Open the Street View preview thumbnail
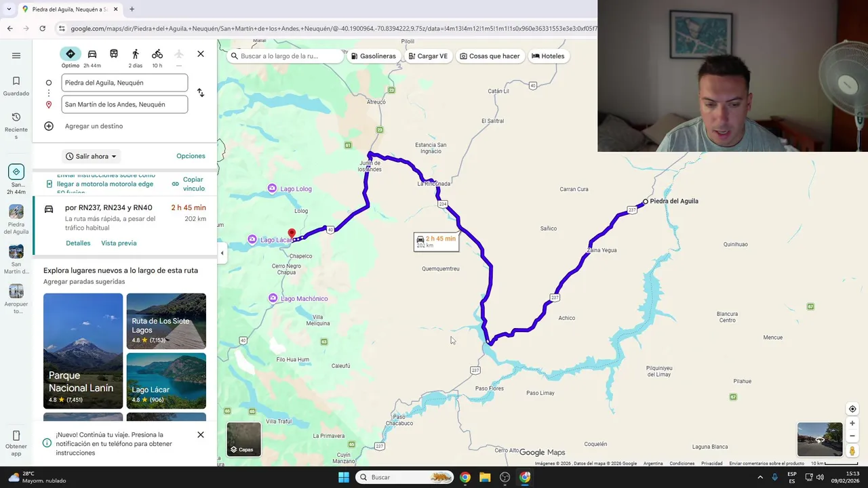The height and width of the screenshot is (488, 868). [820, 439]
